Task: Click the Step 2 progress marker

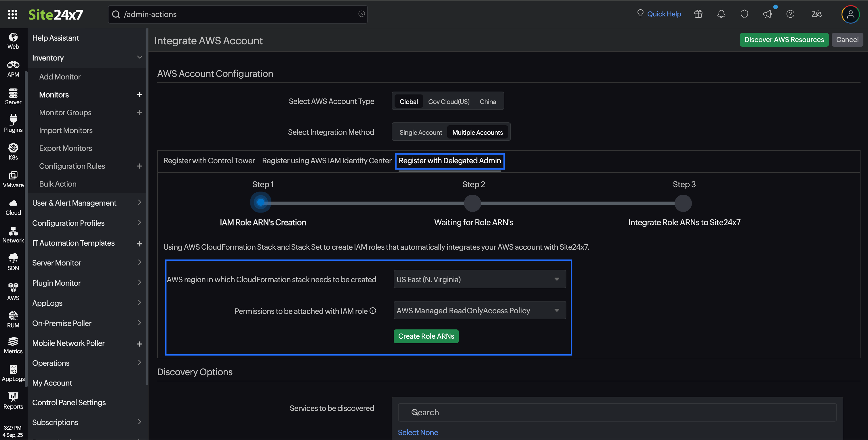Action: (472, 203)
